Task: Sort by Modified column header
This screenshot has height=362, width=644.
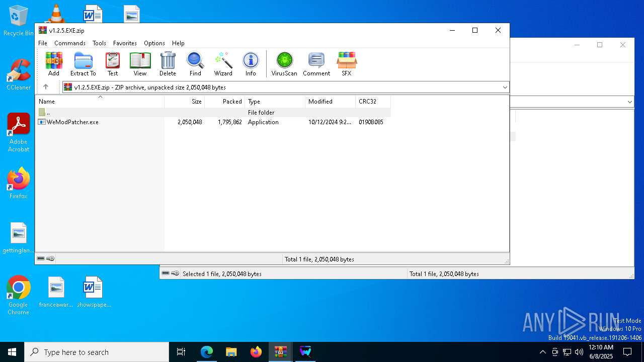Action: click(331, 102)
